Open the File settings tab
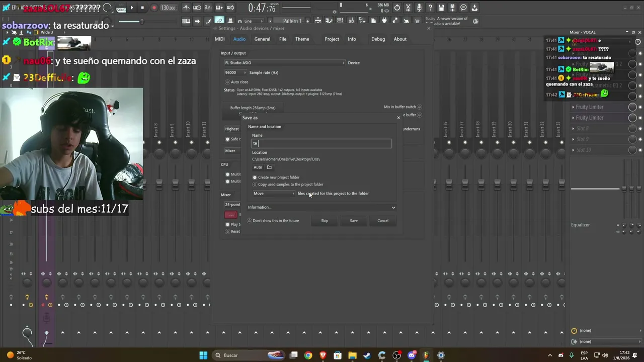 tap(283, 39)
